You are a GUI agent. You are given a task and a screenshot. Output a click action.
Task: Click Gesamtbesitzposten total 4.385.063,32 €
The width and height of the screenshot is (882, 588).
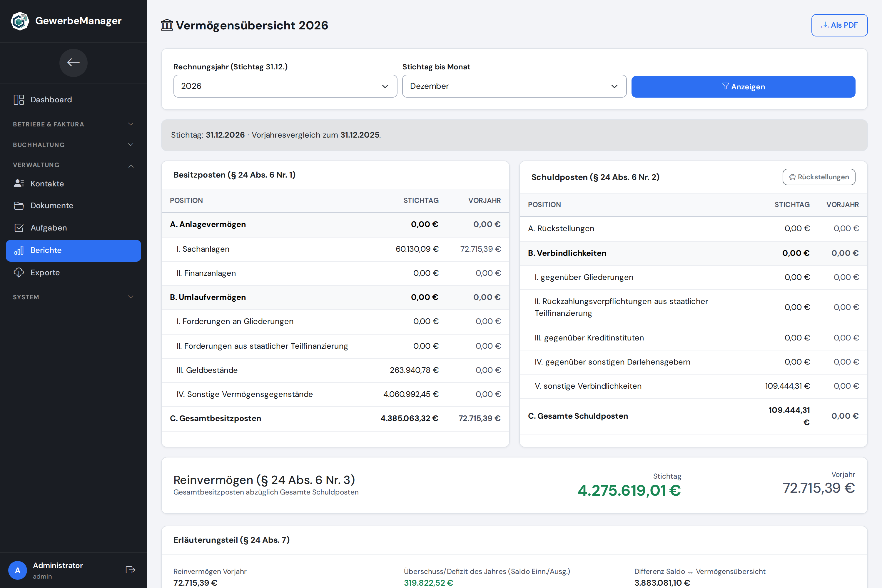[x=409, y=418]
